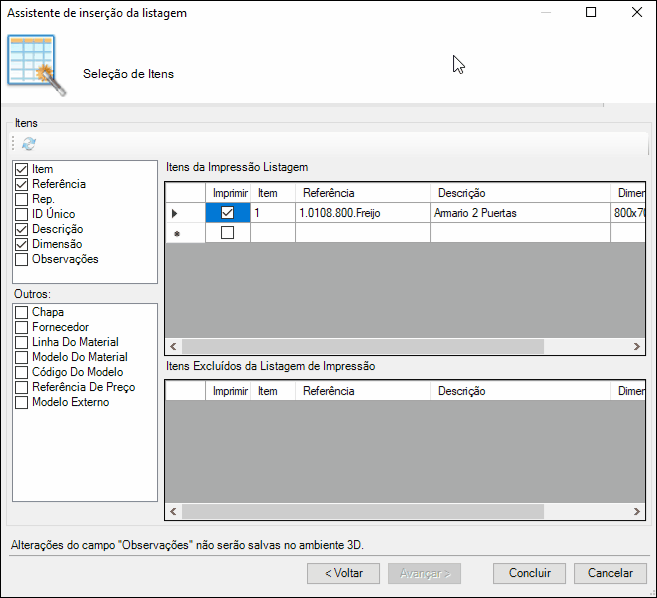The image size is (657, 598).
Task: Click the empty Descrição cell in new row
Action: (520, 233)
